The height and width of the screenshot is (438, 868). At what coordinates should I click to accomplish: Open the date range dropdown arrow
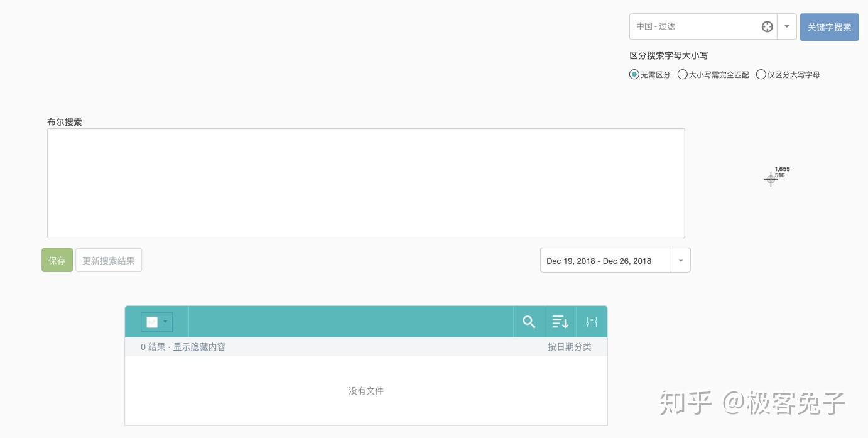coord(681,261)
